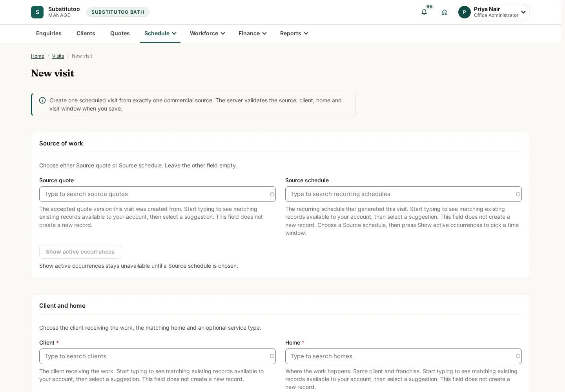Click the home icon in header

point(445,12)
